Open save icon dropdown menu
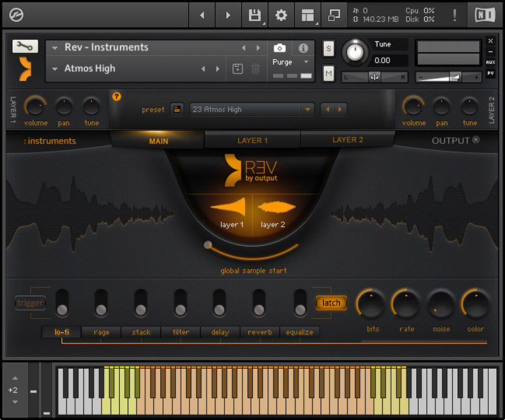This screenshot has width=505, height=420. (264, 24)
